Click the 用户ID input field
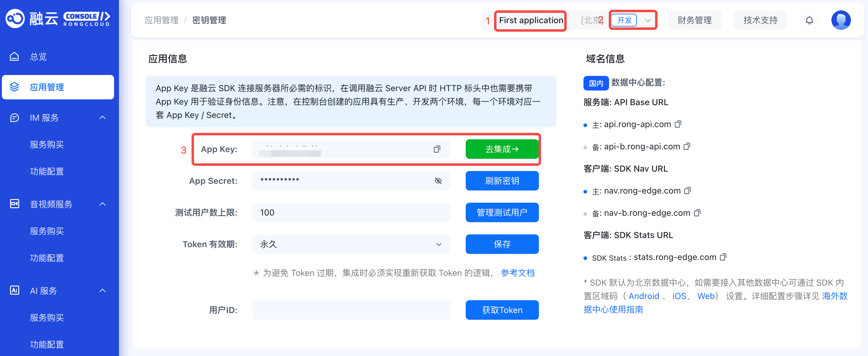 point(351,310)
